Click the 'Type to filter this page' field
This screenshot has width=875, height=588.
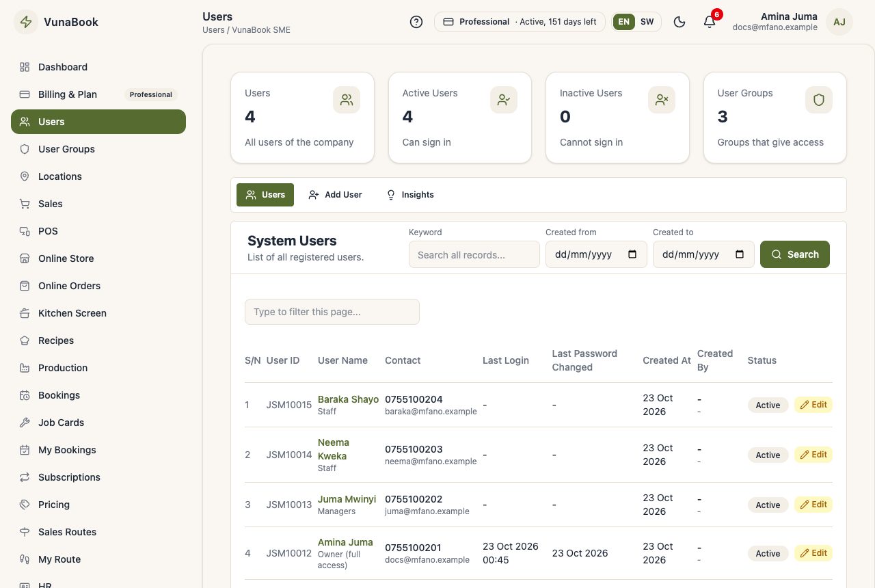click(332, 312)
